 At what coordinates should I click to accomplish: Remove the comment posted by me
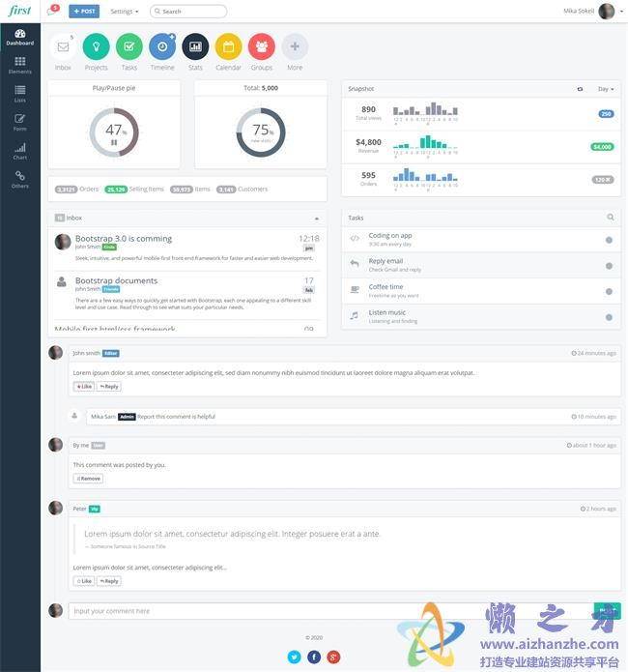tap(88, 479)
